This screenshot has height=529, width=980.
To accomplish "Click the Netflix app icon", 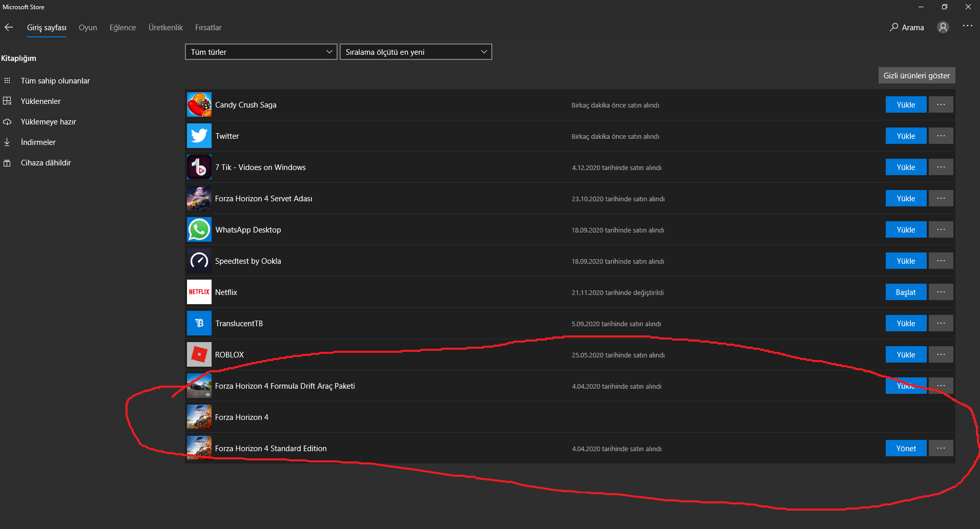I will pyautogui.click(x=199, y=292).
